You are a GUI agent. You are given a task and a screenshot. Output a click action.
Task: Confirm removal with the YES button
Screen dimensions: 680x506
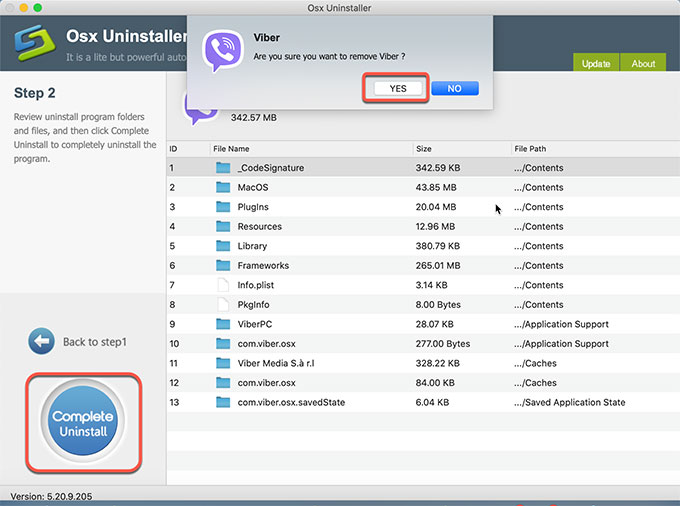pos(398,88)
